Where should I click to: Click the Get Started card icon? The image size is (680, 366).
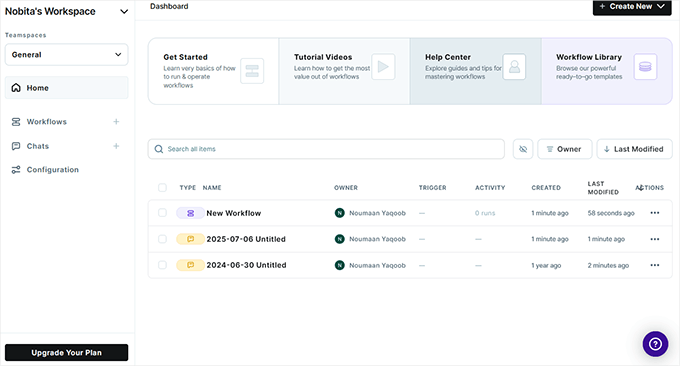252,71
